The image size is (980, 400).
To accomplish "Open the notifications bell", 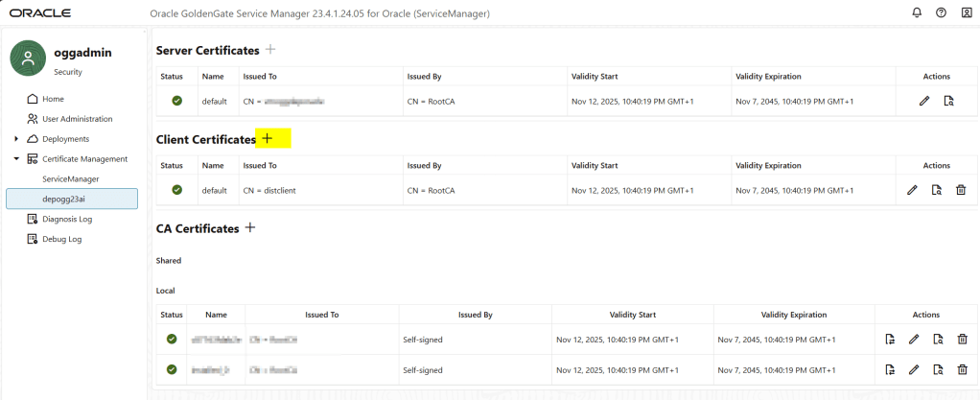I will click(x=914, y=13).
